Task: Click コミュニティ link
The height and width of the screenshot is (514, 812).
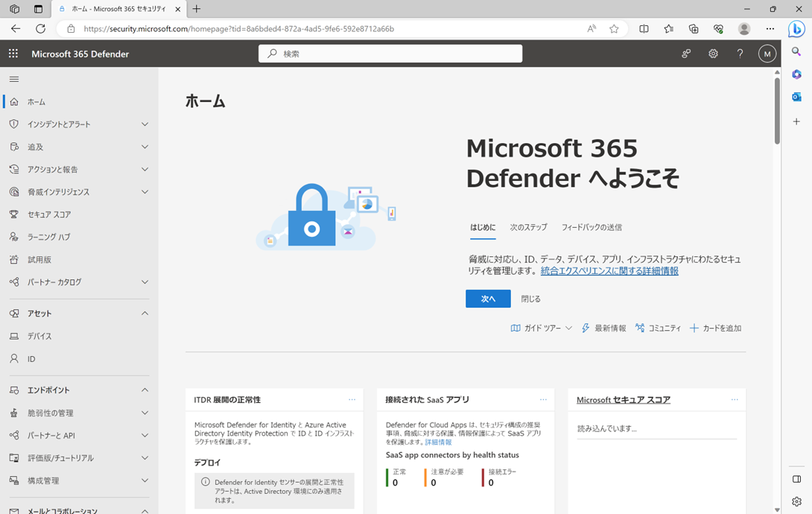Action: (x=659, y=329)
